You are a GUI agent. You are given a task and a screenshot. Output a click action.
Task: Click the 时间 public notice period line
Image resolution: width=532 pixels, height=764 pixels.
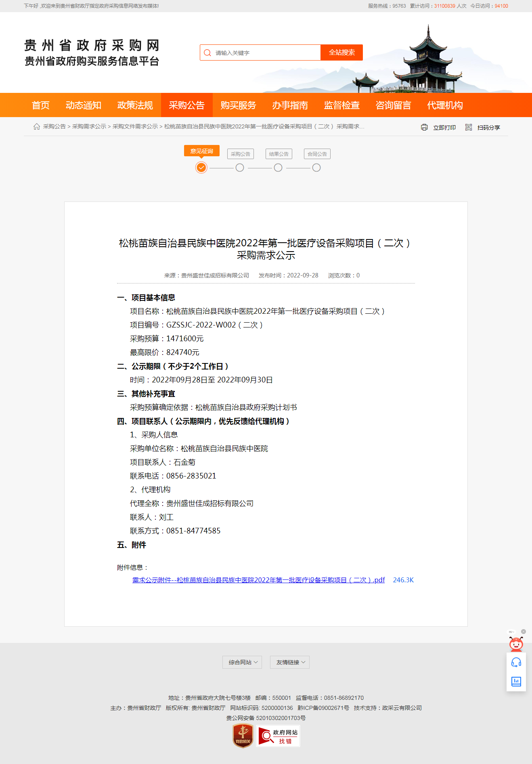tap(201, 380)
